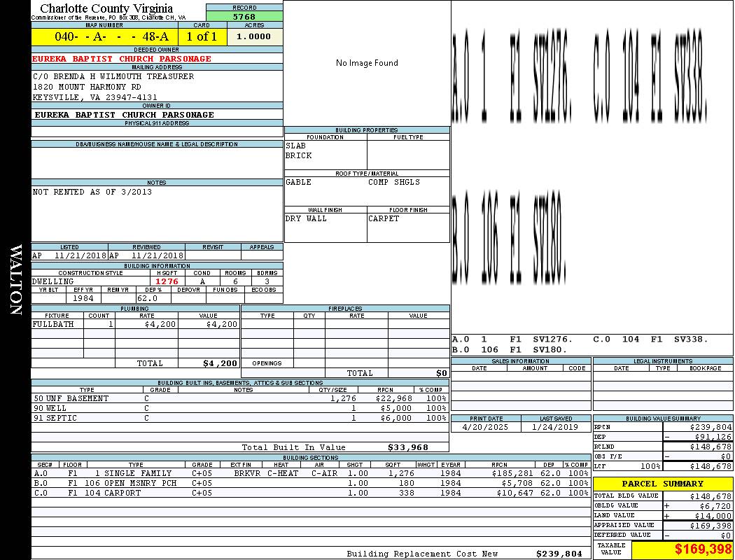Click section C.0 CARPORT row
Screen dimensions: 735x560
(x=311, y=493)
